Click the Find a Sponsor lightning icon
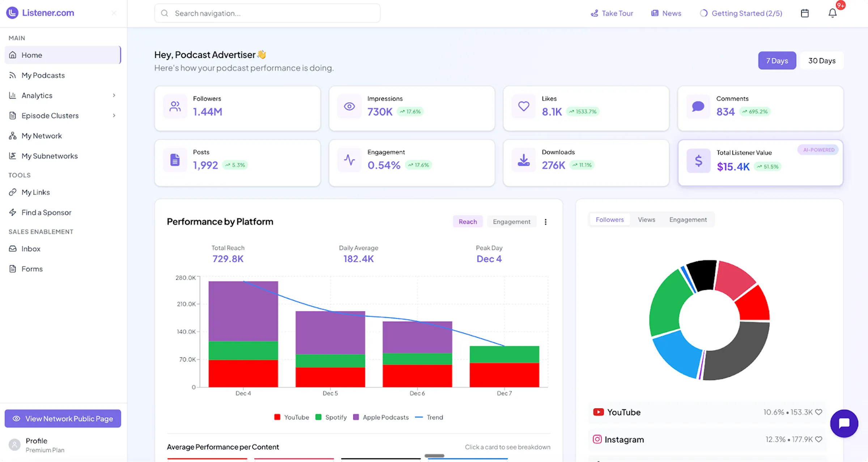 coord(13,212)
